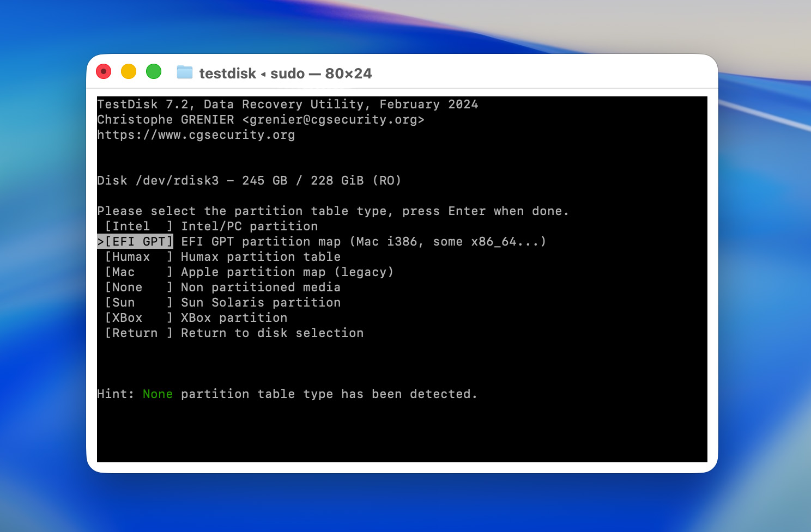Click the folder icon in the title bar
811x532 pixels.
[185, 72]
